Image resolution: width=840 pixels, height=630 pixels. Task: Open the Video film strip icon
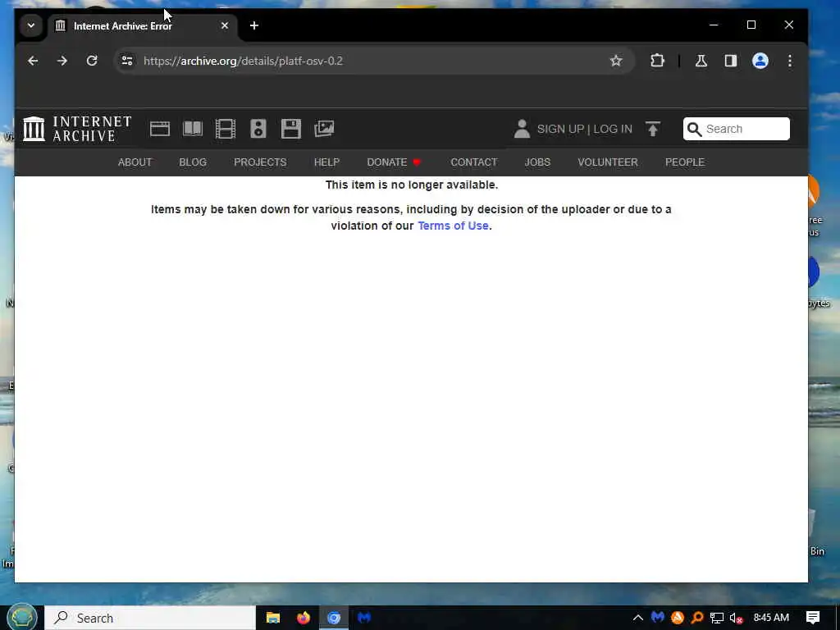pyautogui.click(x=226, y=129)
